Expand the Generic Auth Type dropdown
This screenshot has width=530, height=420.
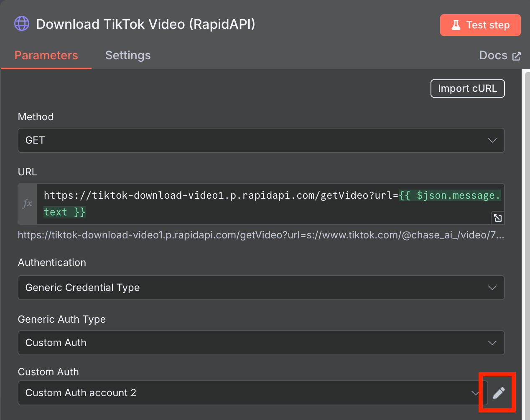(x=261, y=343)
